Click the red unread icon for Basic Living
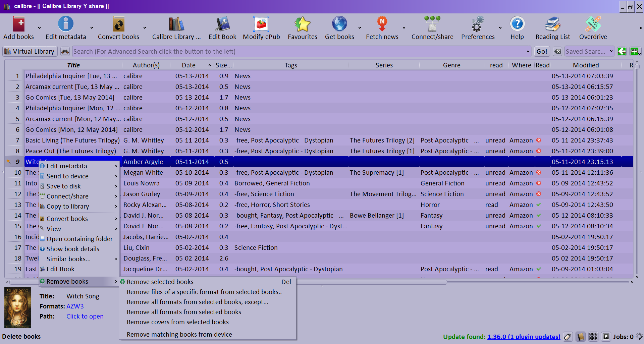This screenshot has height=344, width=644. tap(539, 140)
